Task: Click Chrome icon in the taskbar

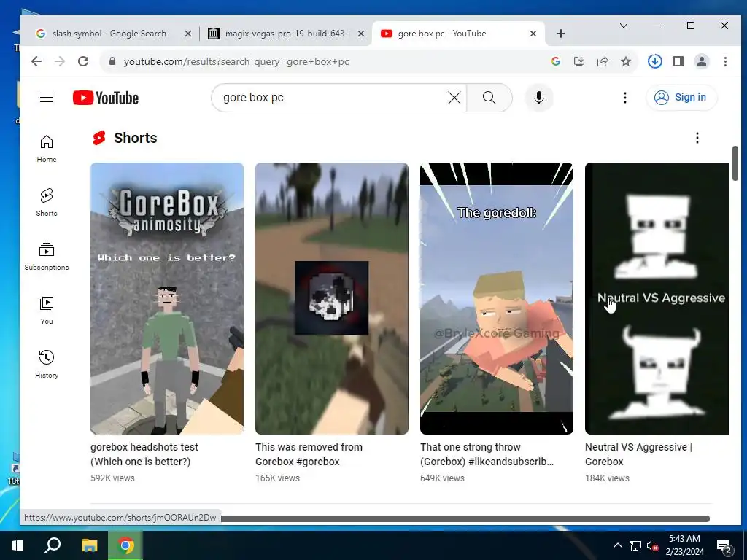Action: [x=125, y=545]
